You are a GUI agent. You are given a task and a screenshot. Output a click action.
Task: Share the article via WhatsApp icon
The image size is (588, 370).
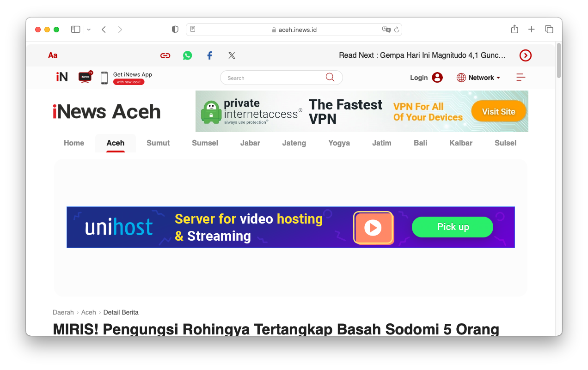tap(187, 55)
